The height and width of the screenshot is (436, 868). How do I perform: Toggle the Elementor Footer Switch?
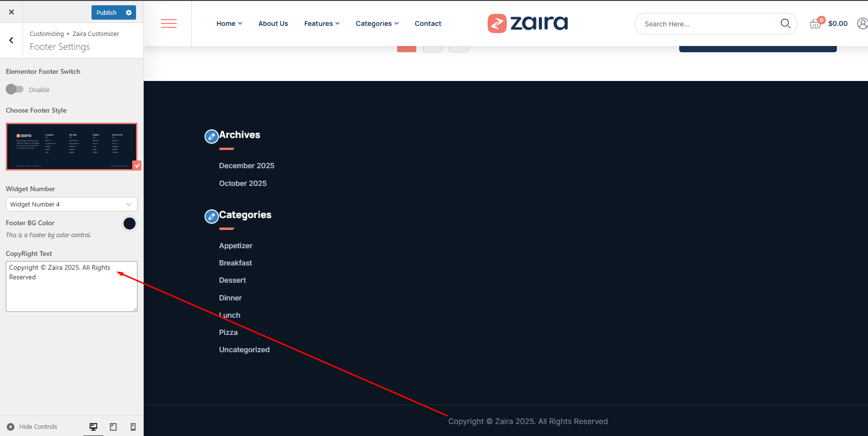pyautogui.click(x=14, y=90)
